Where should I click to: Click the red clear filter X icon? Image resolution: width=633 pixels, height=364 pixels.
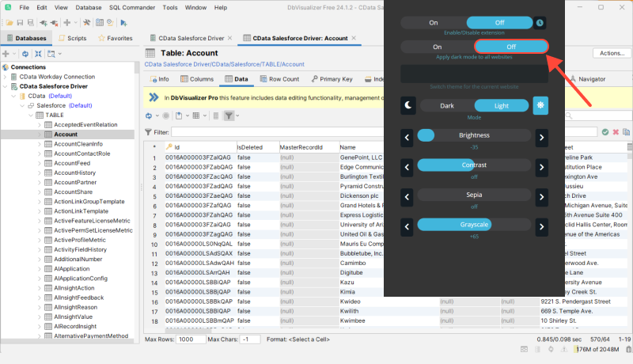tap(616, 132)
